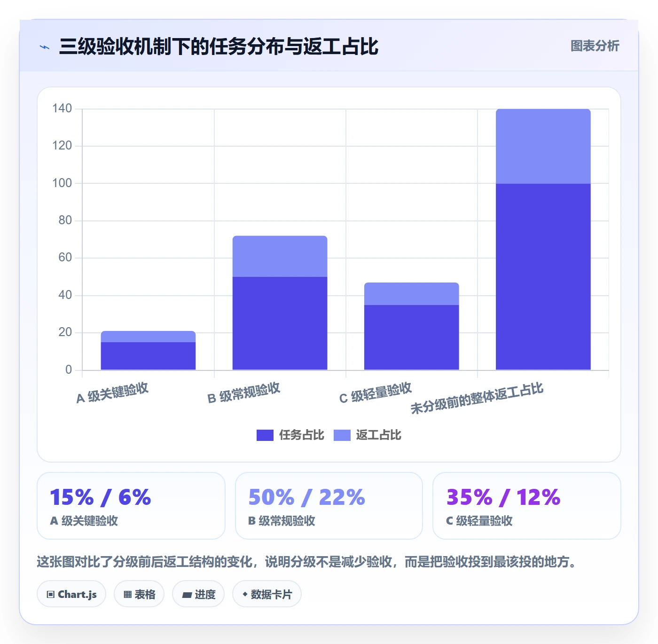658x644 pixels.
Task: Click the y-axis tick label 60
Action: [65, 258]
